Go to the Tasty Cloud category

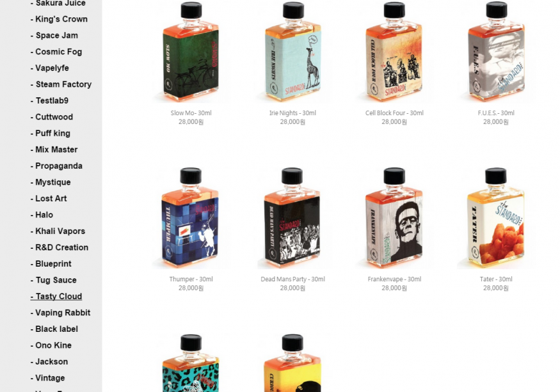[x=56, y=296]
